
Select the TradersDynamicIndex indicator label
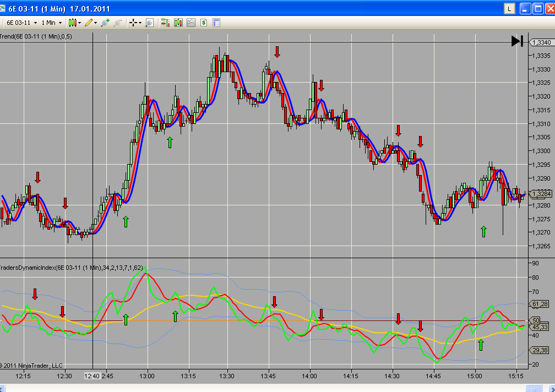[71, 268]
